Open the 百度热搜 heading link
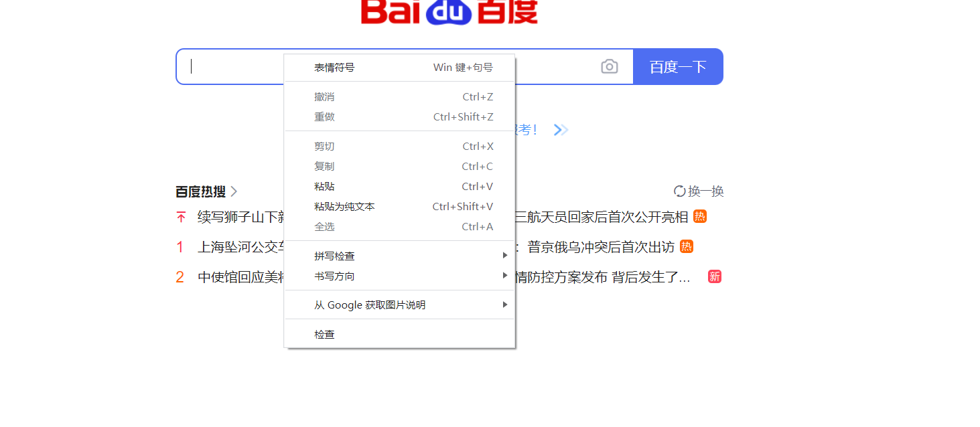This screenshot has width=980, height=427. pos(200,191)
